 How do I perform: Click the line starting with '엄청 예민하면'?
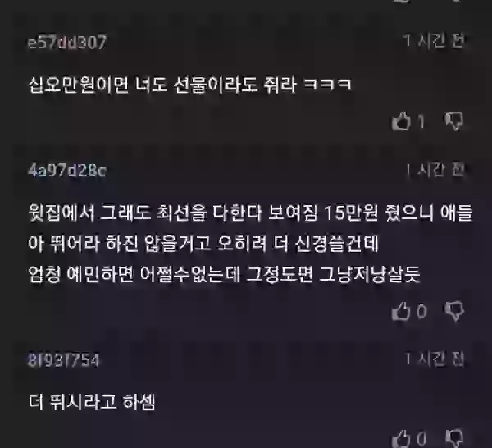pos(224,274)
